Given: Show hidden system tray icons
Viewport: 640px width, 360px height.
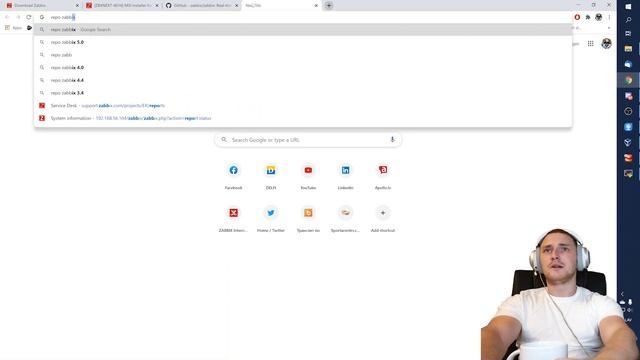Looking at the screenshot, I should [x=622, y=293].
